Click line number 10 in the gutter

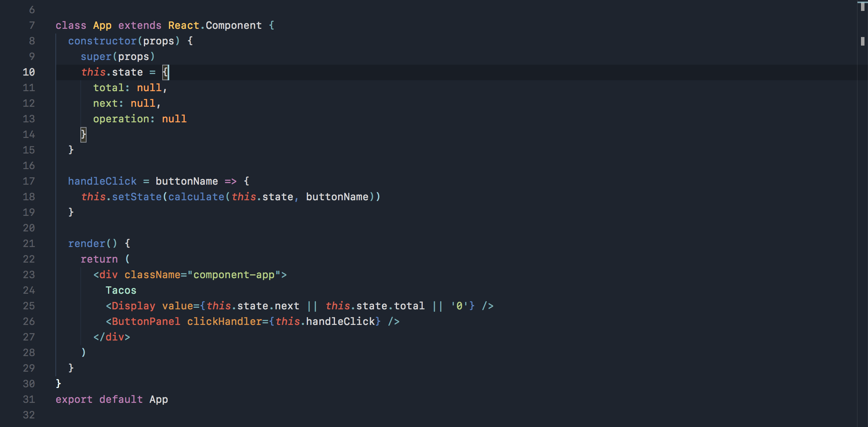29,72
